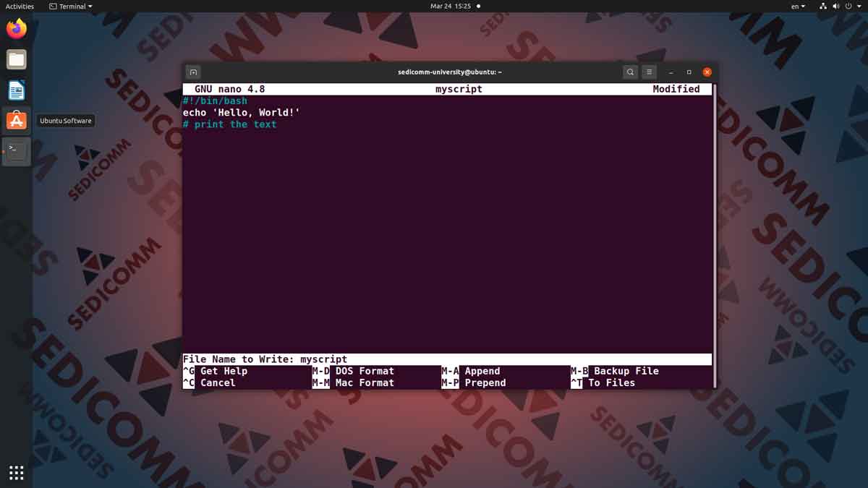
Task: Open the Files application icon
Action: 16,59
